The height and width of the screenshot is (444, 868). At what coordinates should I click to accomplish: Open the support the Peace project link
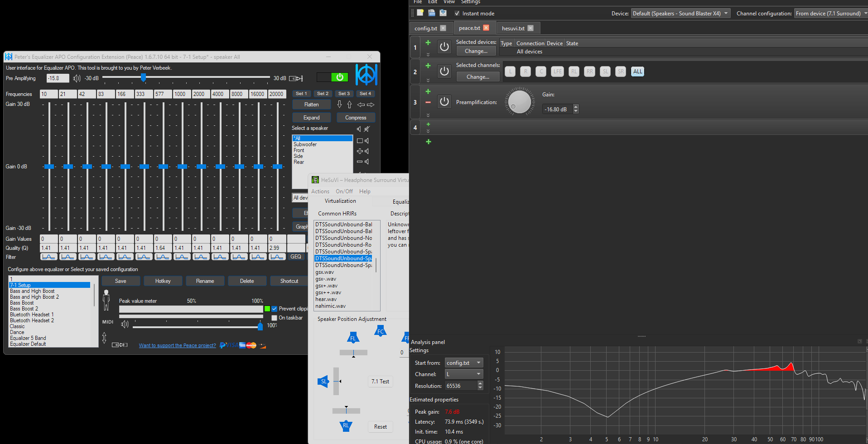(x=177, y=345)
